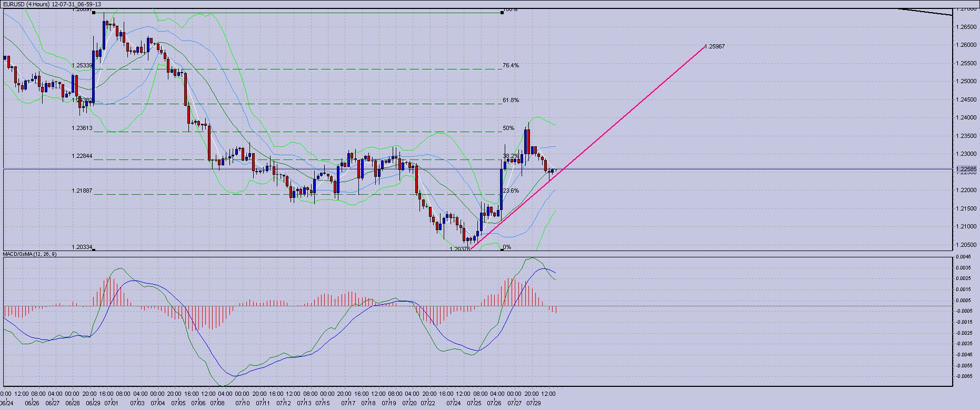Select the 1.20375 low price label
The height and width of the screenshot is (410, 980).
pos(459,248)
